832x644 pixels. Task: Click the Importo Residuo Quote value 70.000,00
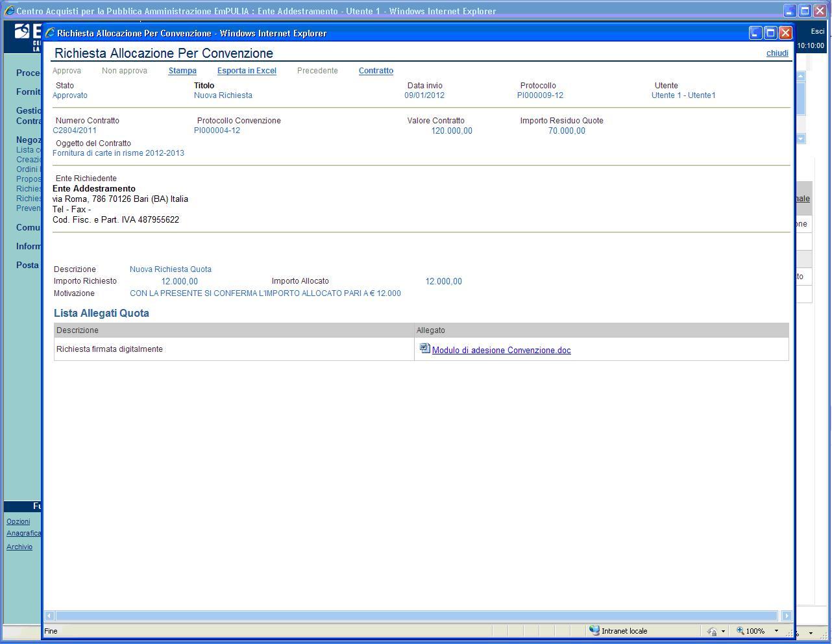pyautogui.click(x=567, y=131)
